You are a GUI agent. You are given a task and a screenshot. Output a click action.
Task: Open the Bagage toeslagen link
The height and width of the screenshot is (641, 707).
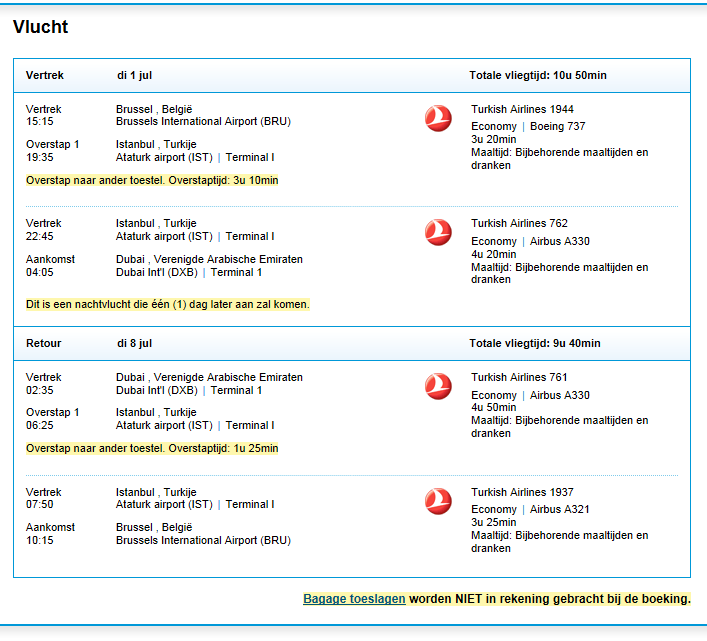point(354,599)
